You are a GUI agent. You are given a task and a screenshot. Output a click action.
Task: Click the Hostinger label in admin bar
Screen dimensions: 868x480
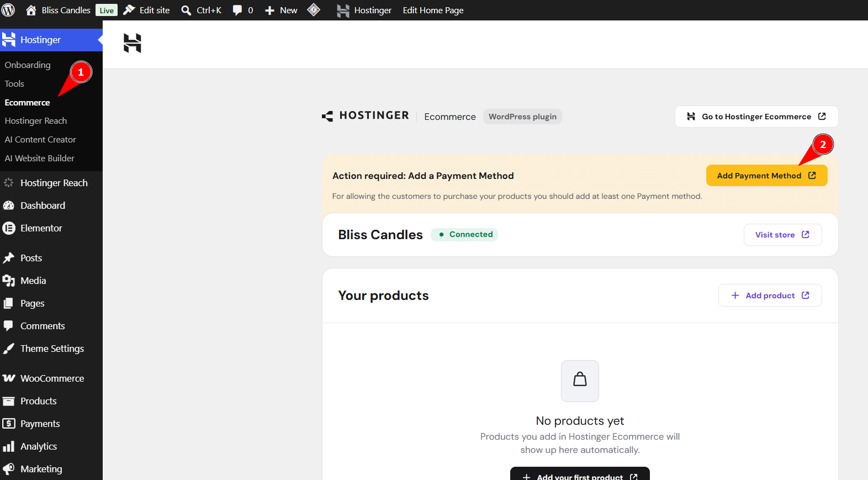373,10
